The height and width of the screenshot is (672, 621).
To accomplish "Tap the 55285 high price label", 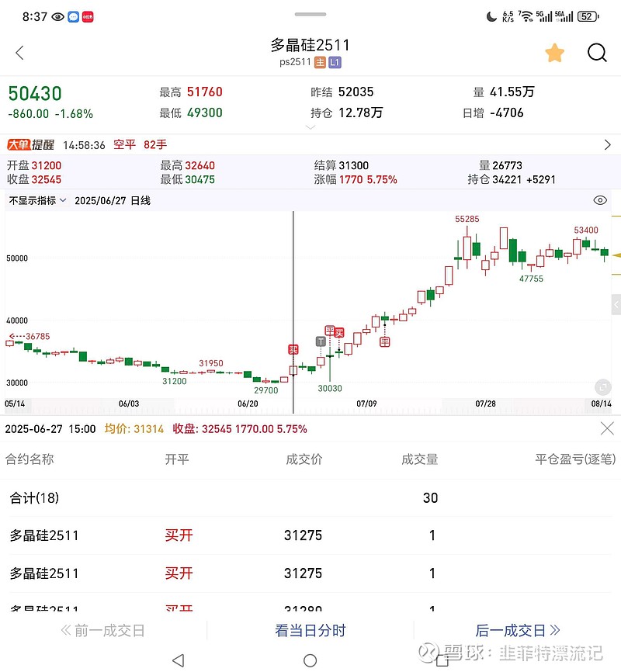I will click(467, 219).
